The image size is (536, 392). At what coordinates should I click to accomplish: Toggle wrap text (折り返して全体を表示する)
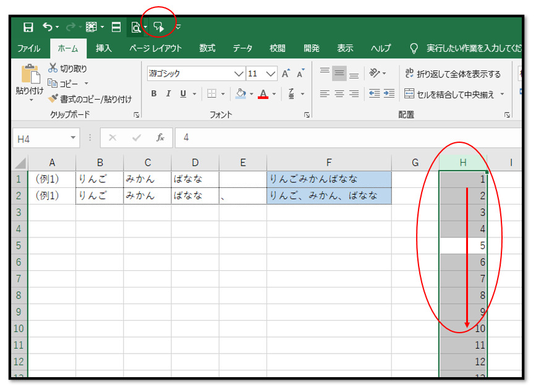[x=453, y=74]
